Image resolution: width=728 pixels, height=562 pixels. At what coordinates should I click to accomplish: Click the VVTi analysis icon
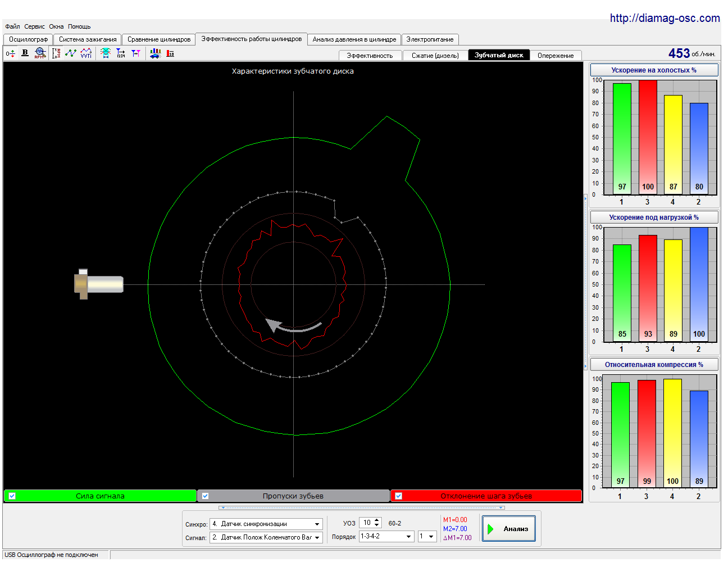[x=86, y=53]
